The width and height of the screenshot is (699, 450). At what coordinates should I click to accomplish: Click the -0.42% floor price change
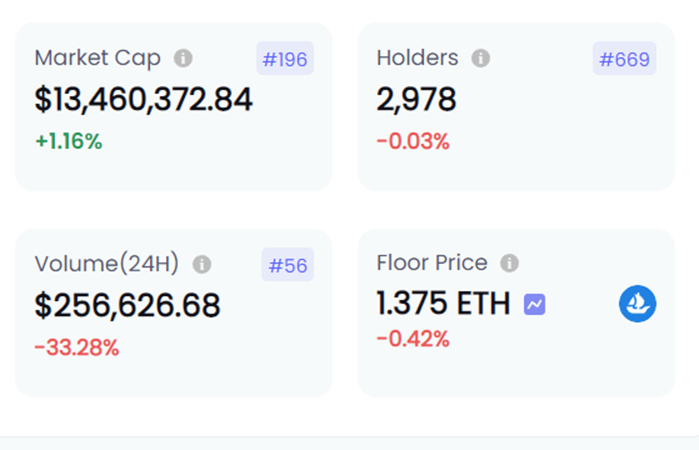(x=413, y=339)
